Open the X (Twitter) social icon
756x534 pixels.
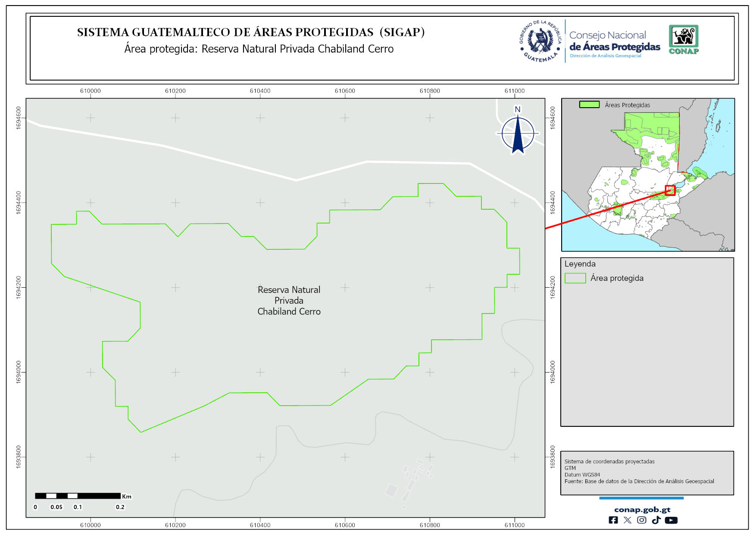[x=628, y=520]
